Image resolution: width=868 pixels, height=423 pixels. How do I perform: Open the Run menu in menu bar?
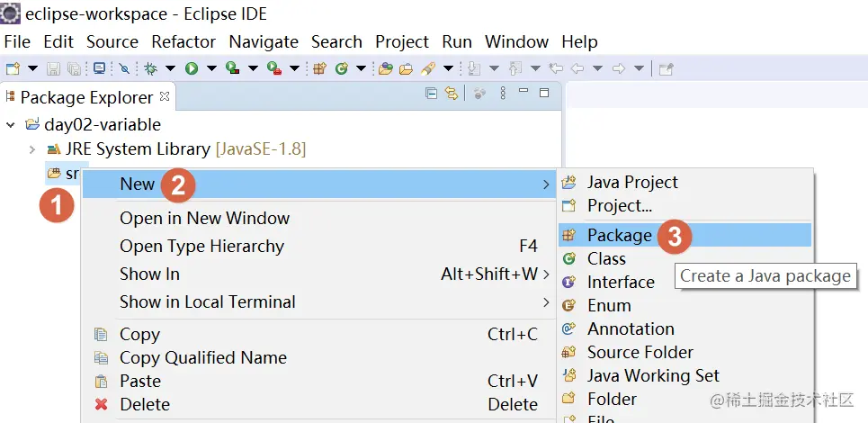point(457,41)
